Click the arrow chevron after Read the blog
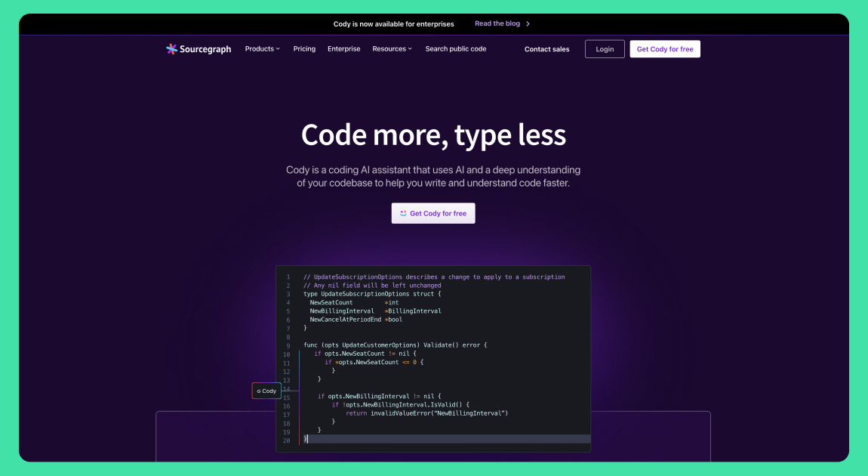Viewport: 868px width, 476px height. (x=528, y=24)
